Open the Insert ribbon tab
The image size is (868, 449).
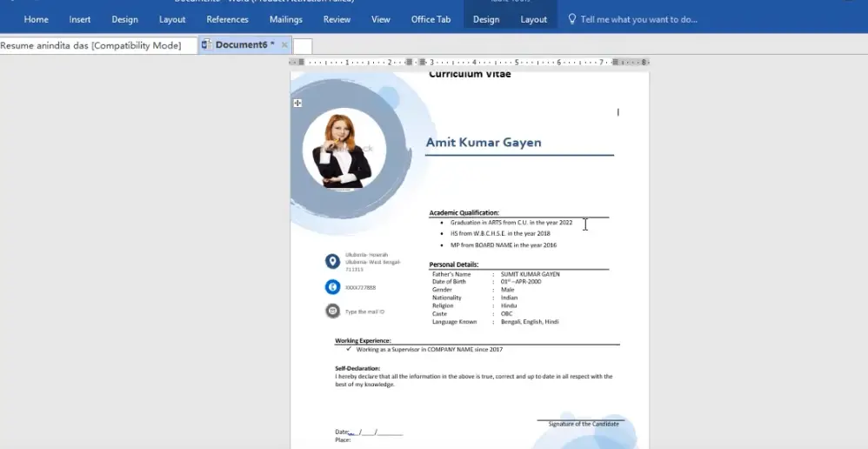[80, 19]
